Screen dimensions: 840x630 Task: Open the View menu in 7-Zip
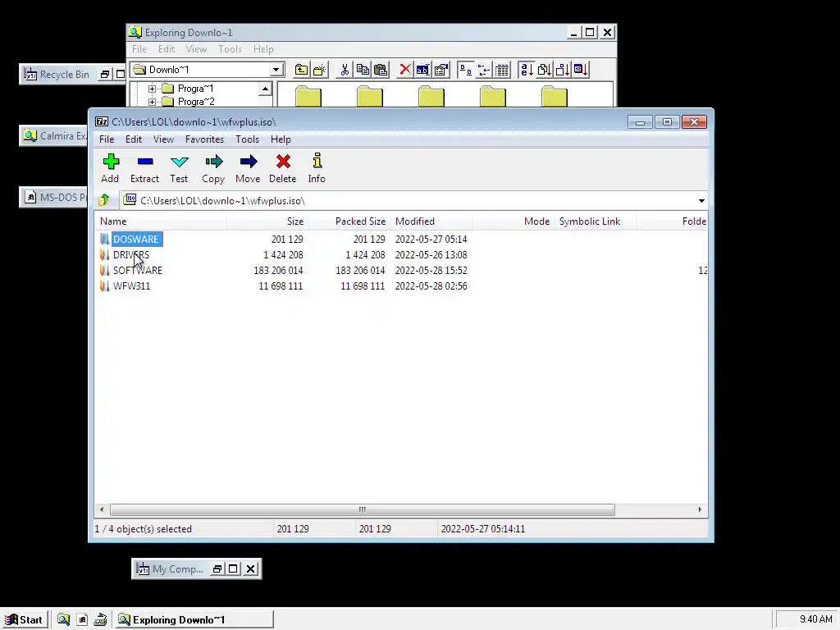(x=163, y=139)
